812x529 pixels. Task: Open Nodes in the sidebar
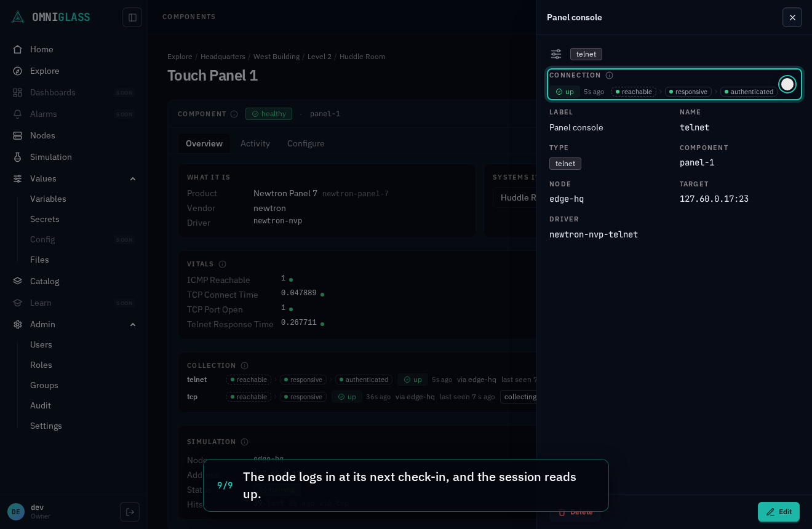[x=74, y=135]
